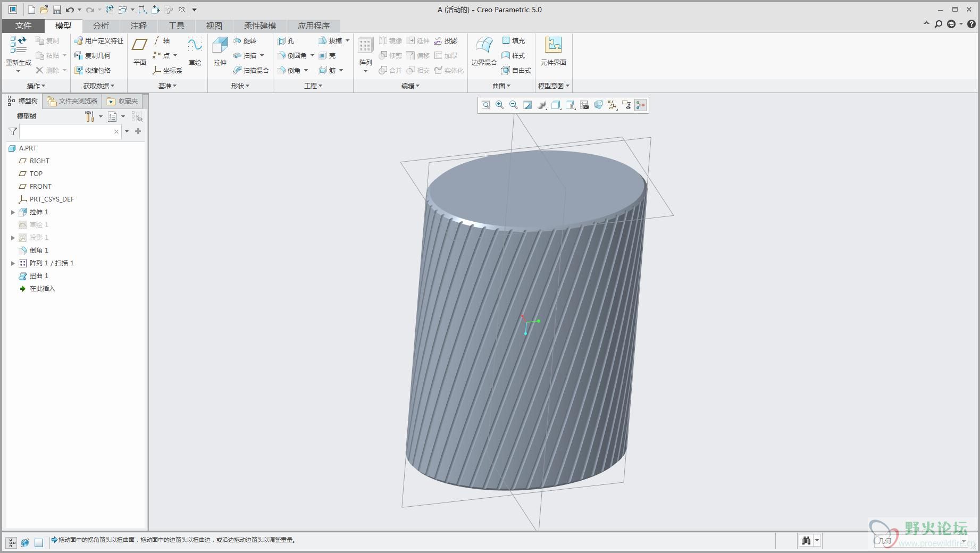Launch the 自由式 freestyle tool

(x=516, y=70)
